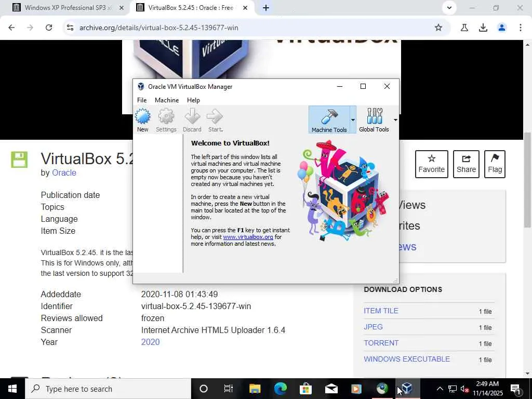Open the Help menu in VirtualBox
Screen dimensions: 532x399
(x=193, y=100)
